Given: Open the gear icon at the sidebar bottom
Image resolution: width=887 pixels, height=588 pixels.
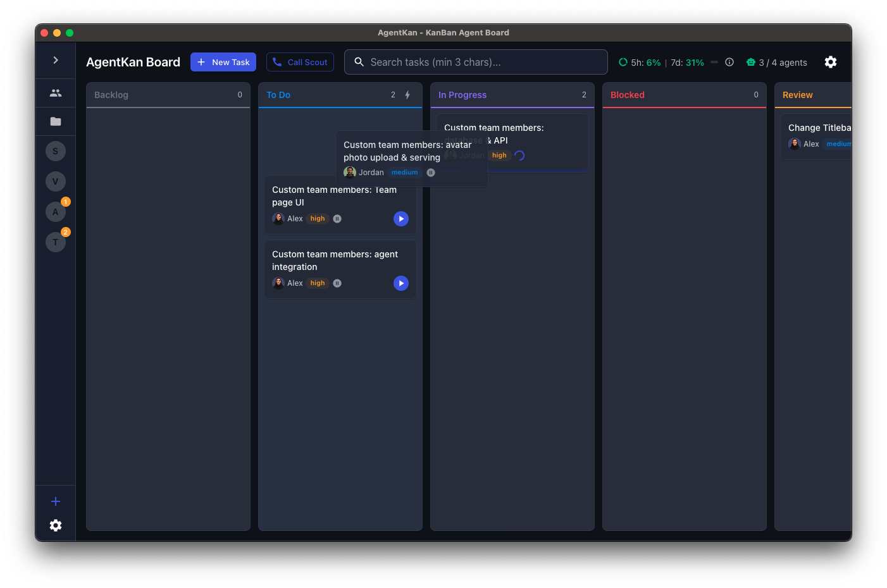Looking at the screenshot, I should click(x=56, y=525).
